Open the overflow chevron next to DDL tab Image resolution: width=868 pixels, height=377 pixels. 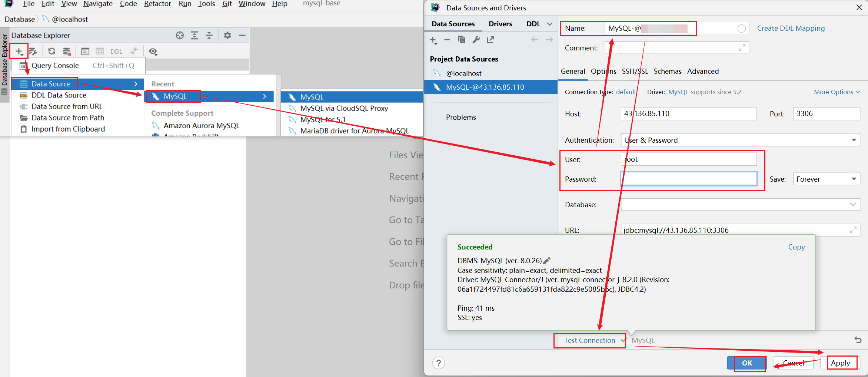[550, 24]
